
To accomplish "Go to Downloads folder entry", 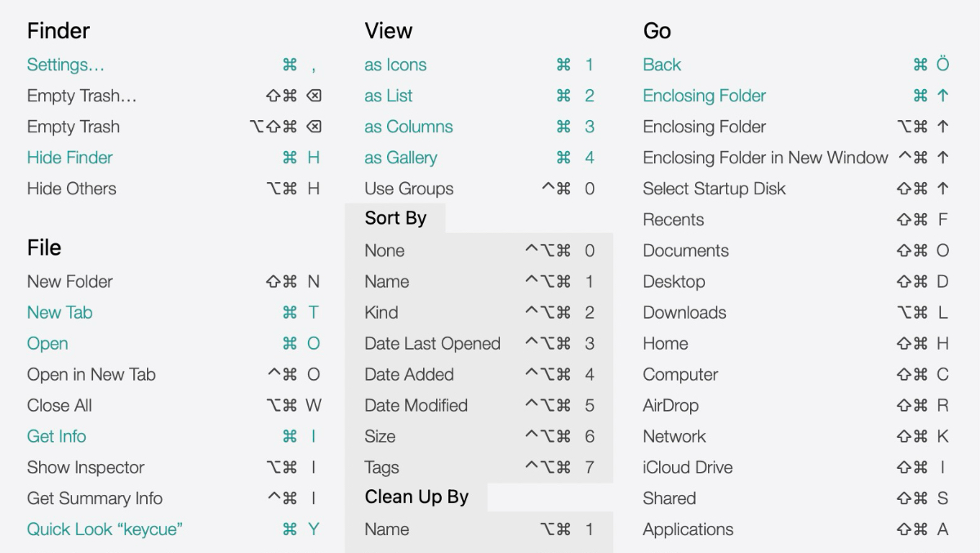I will 684,313.
